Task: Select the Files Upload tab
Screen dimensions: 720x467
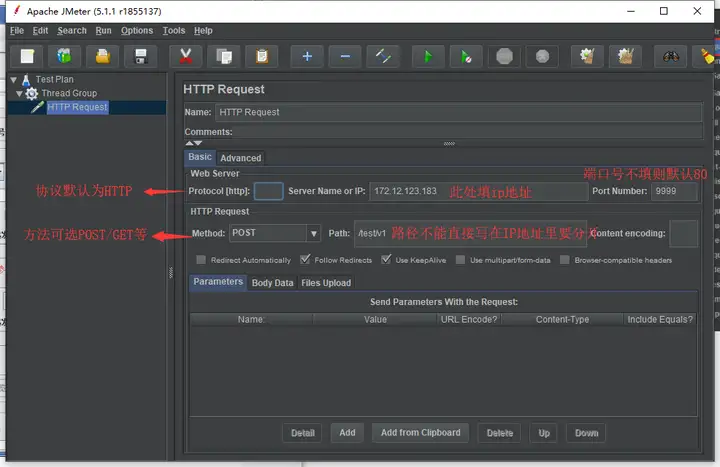Action: click(326, 283)
